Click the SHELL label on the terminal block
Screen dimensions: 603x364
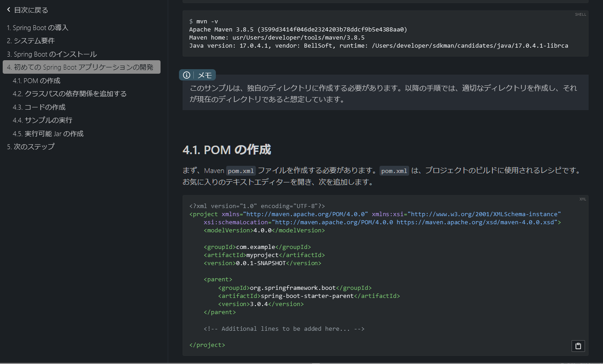click(581, 14)
